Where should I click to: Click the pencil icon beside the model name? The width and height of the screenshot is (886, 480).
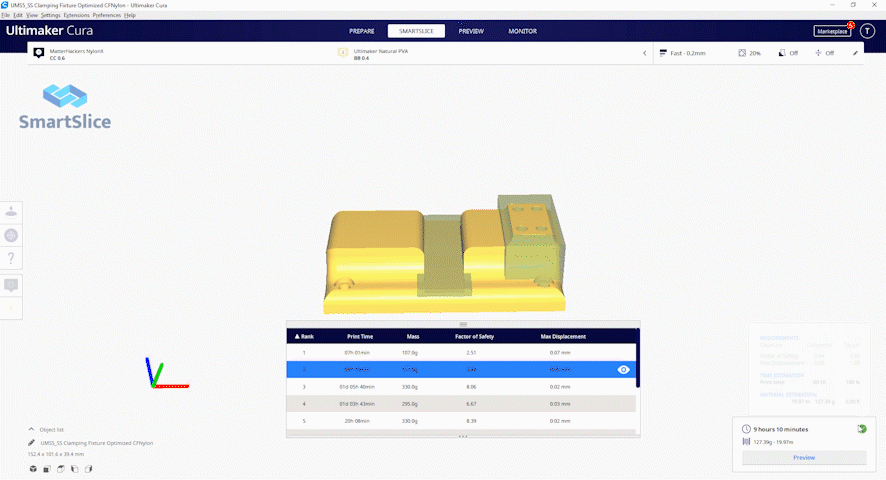(x=32, y=443)
